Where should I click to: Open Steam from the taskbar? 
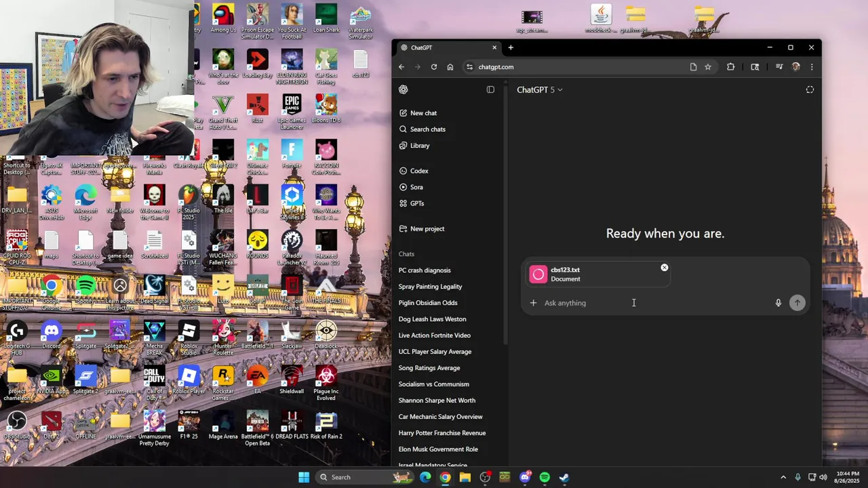(564, 477)
